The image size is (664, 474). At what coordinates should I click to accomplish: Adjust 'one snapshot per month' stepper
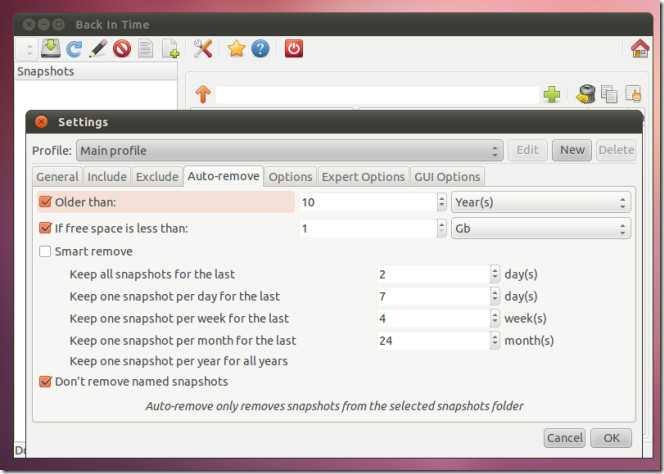tap(495, 340)
